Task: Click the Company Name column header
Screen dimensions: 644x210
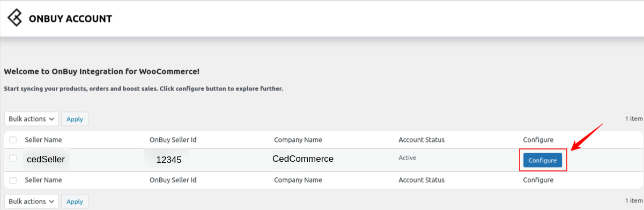Action: (x=298, y=140)
